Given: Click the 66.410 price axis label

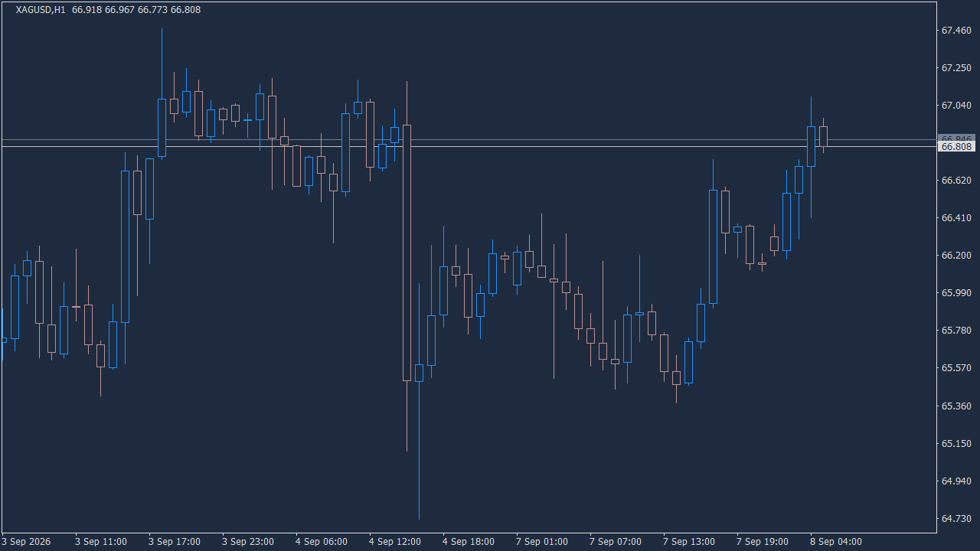Looking at the screenshot, I should point(956,218).
